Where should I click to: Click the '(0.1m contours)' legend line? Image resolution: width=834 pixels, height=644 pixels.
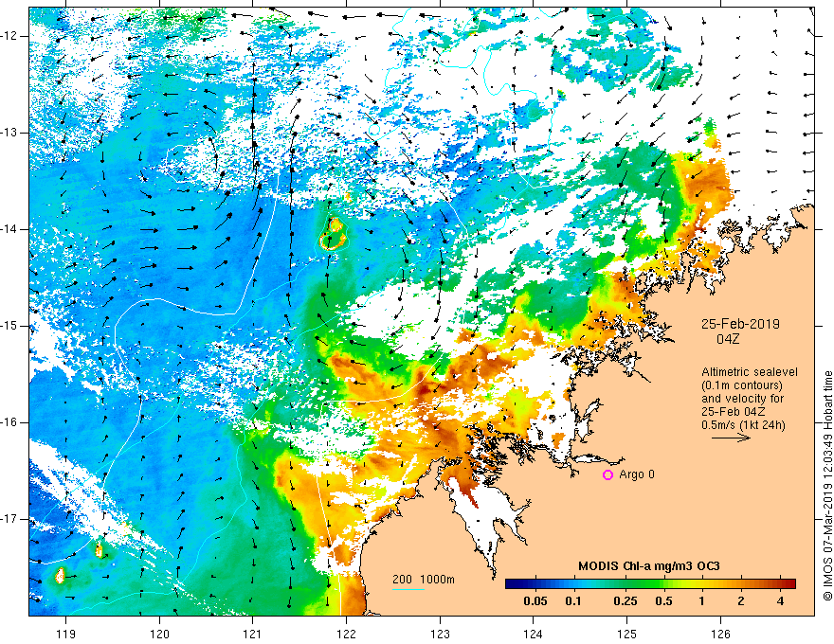[x=742, y=385]
